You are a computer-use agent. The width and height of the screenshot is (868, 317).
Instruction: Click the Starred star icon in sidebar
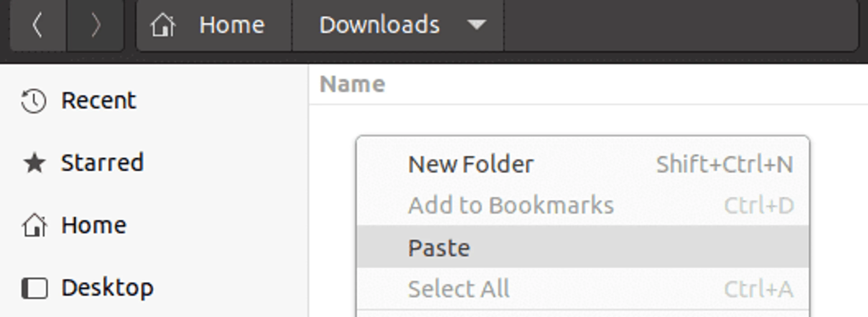tap(34, 163)
